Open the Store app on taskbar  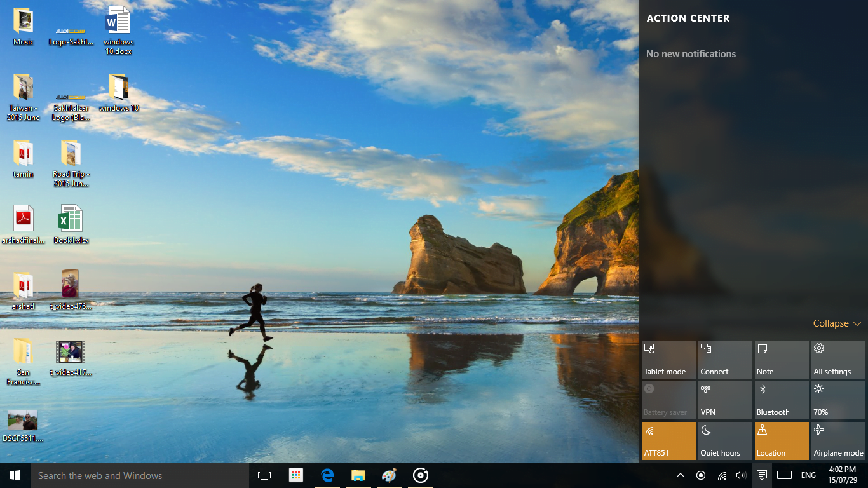[x=295, y=475]
